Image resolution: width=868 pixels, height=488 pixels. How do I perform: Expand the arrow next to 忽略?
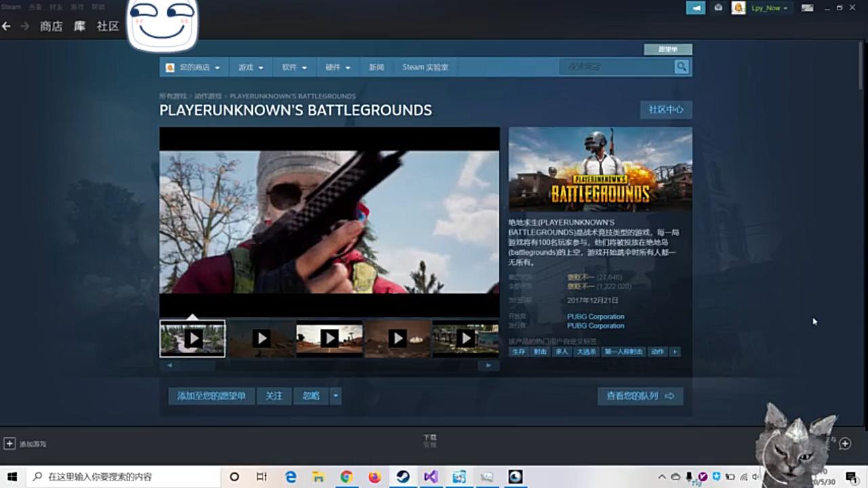(336, 396)
